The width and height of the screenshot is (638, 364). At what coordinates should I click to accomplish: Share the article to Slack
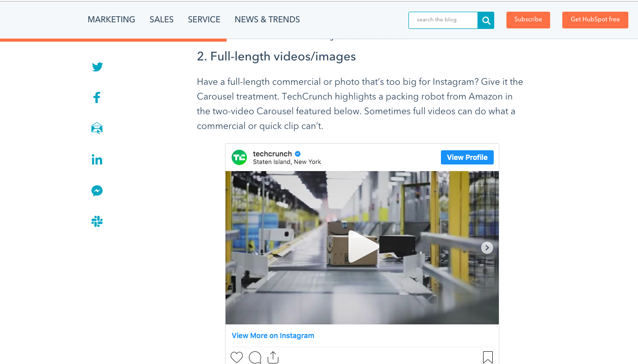(97, 221)
